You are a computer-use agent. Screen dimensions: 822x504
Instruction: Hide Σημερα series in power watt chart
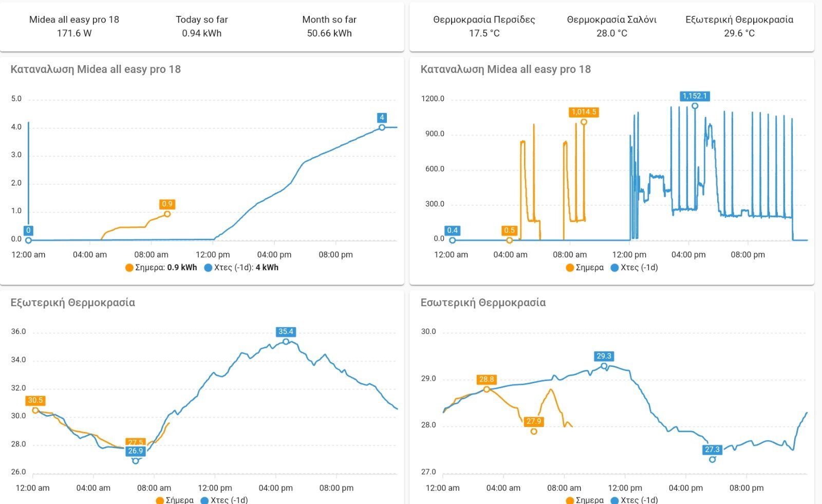click(x=585, y=268)
